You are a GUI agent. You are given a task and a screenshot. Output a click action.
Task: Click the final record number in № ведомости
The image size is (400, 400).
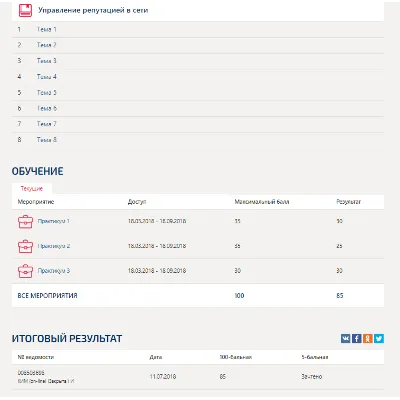click(x=31, y=373)
